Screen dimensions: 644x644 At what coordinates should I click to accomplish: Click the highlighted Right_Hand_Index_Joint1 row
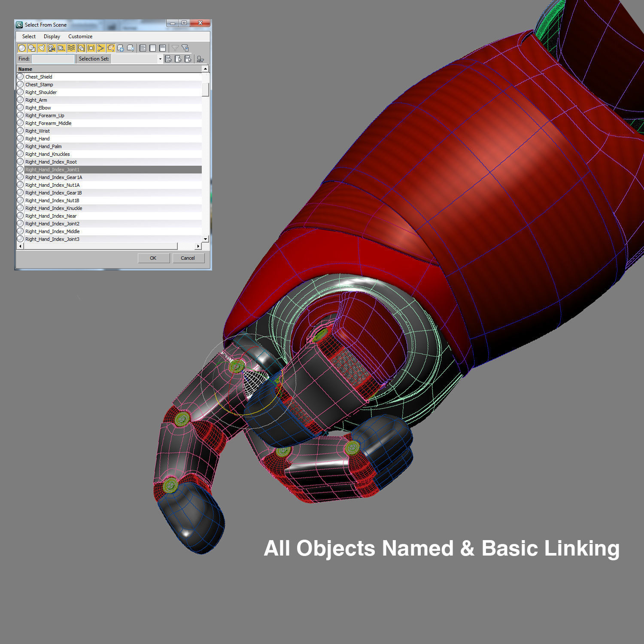[x=109, y=170]
